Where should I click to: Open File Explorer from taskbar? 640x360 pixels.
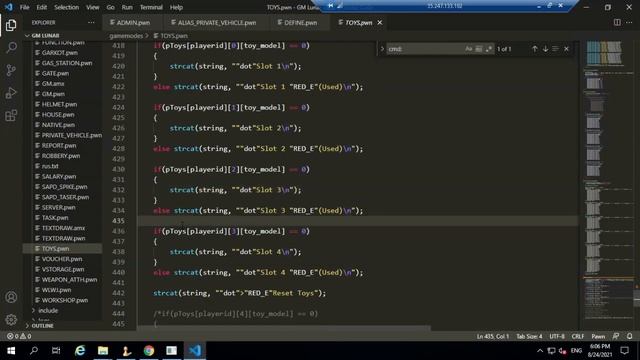(103, 351)
